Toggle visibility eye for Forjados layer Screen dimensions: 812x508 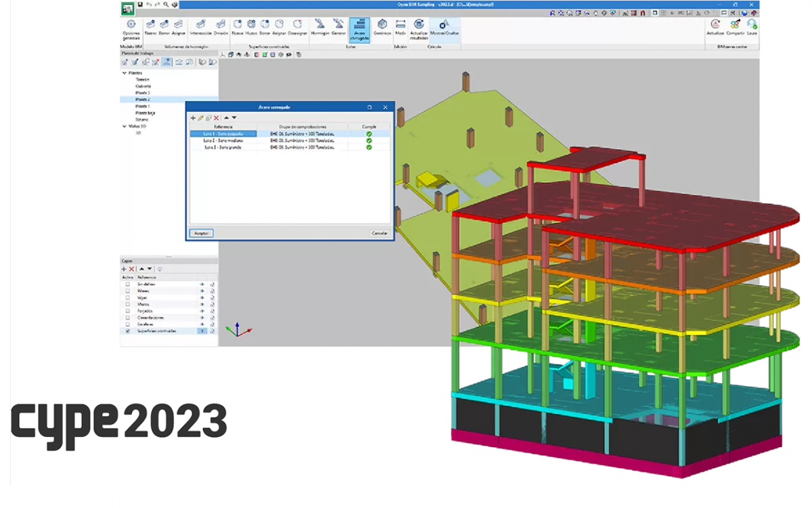202,312
